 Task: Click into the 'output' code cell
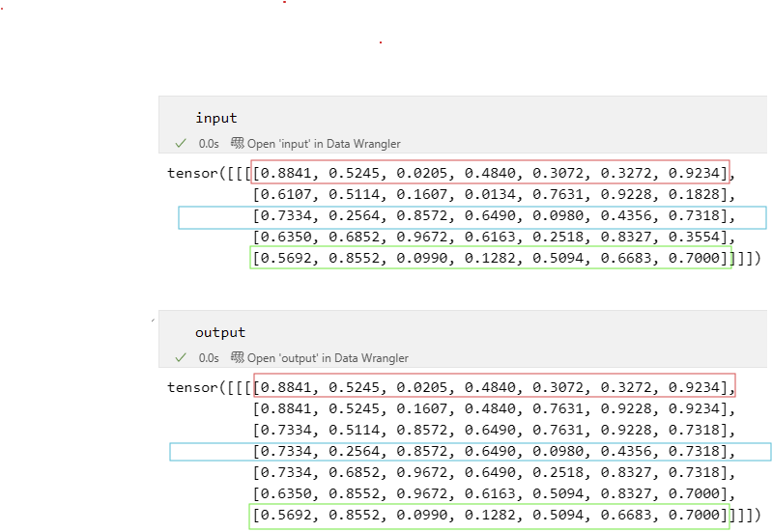pyautogui.click(x=220, y=332)
